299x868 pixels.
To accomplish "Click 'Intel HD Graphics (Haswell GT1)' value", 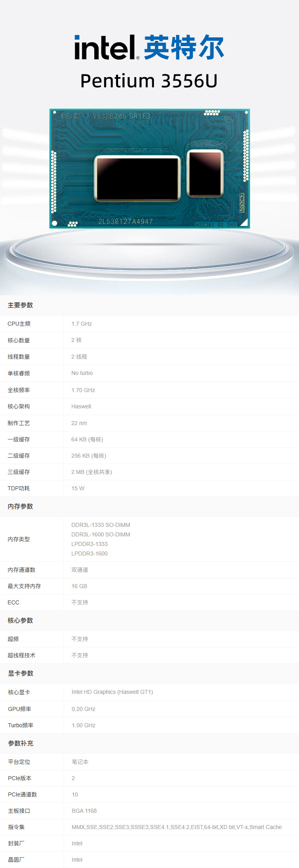I will [112, 692].
